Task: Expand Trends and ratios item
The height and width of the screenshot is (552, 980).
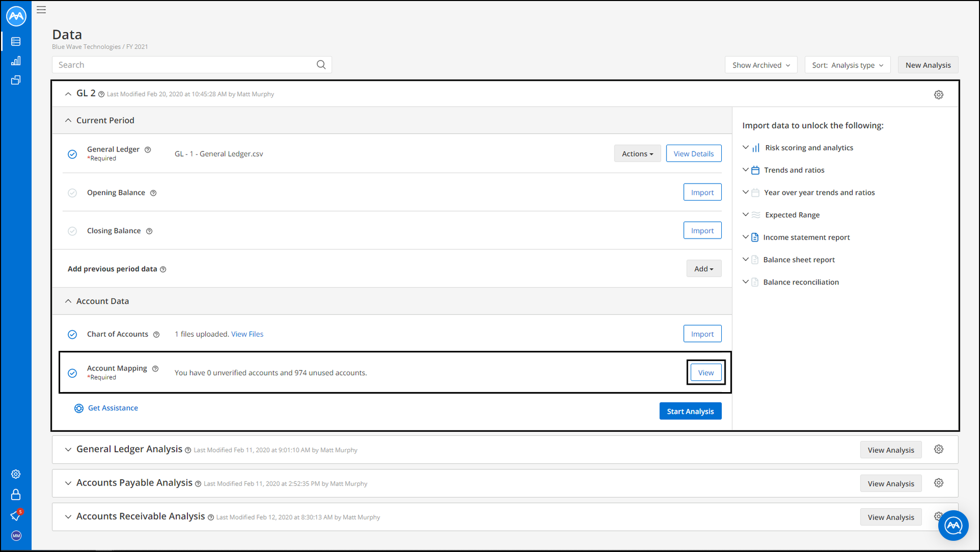Action: (x=746, y=170)
